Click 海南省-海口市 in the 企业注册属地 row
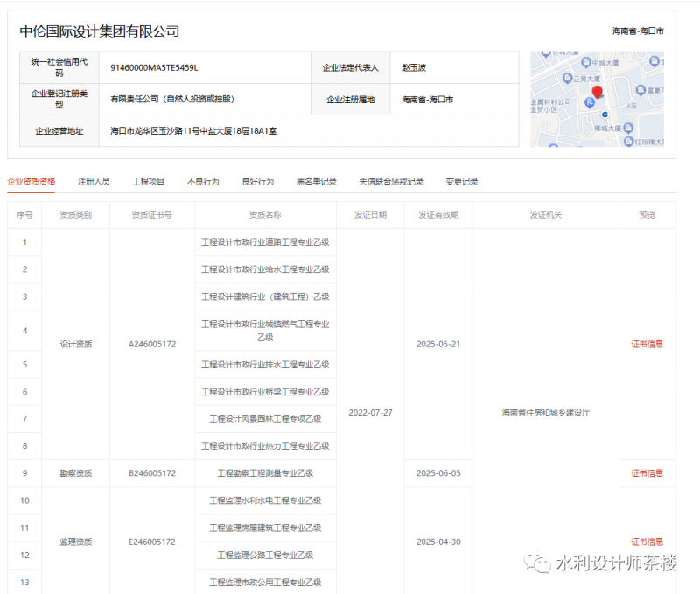 coord(427,100)
